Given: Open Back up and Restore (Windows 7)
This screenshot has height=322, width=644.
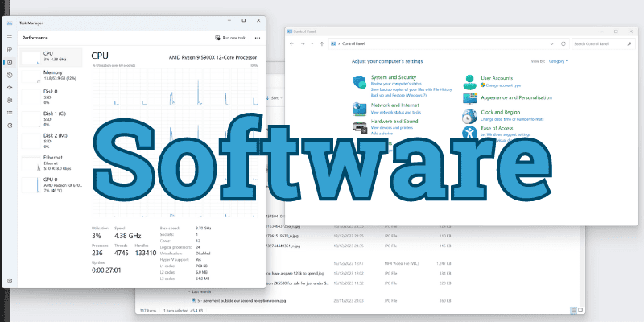Looking at the screenshot, I should pyautogui.click(x=398, y=95).
